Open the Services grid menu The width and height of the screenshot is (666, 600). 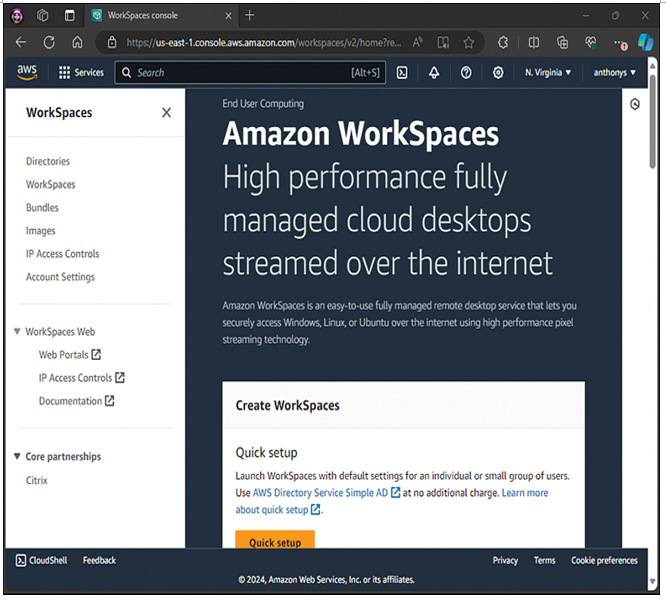(x=82, y=73)
